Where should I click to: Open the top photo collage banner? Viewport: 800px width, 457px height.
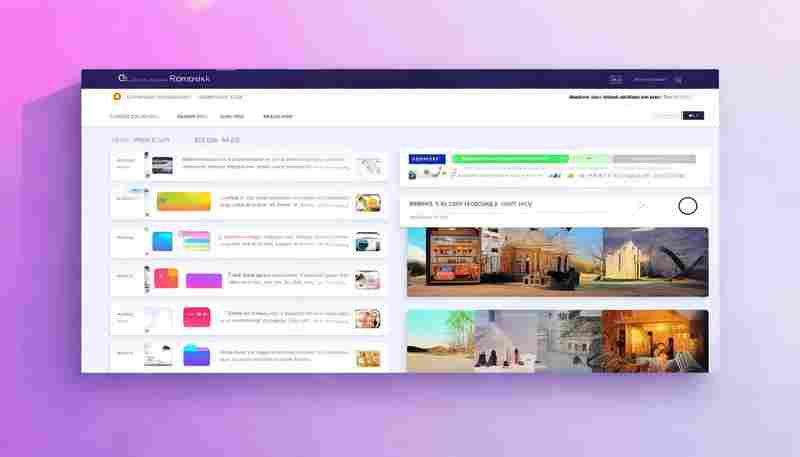[x=558, y=262]
